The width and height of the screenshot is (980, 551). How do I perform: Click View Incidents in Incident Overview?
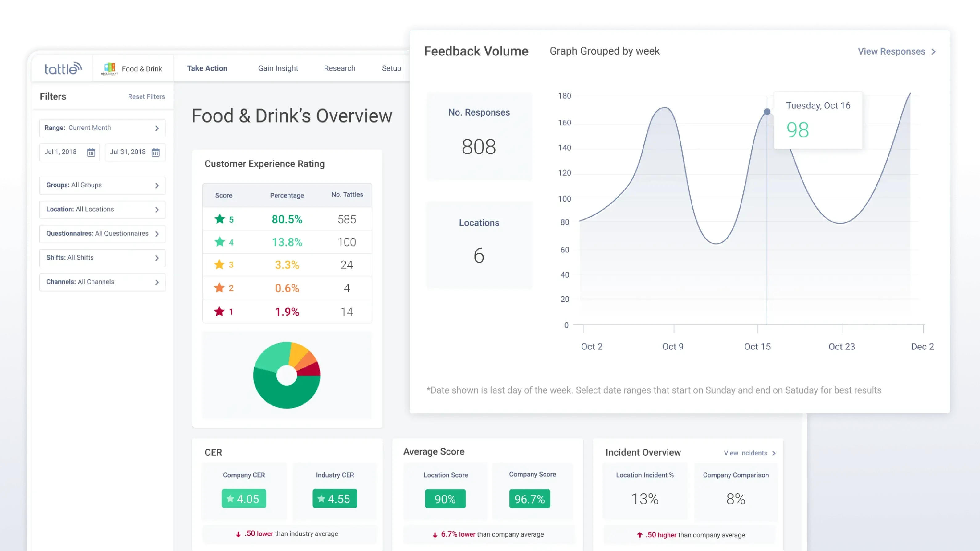pos(749,453)
